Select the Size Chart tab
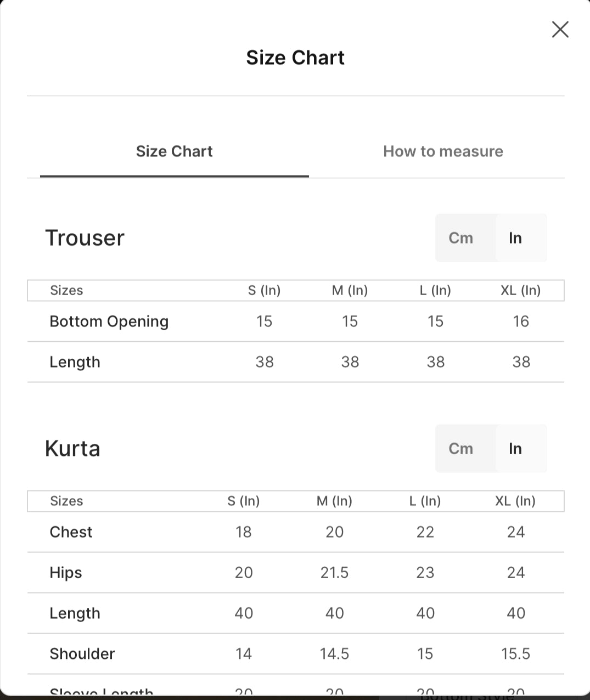The height and width of the screenshot is (700, 590). point(174,151)
